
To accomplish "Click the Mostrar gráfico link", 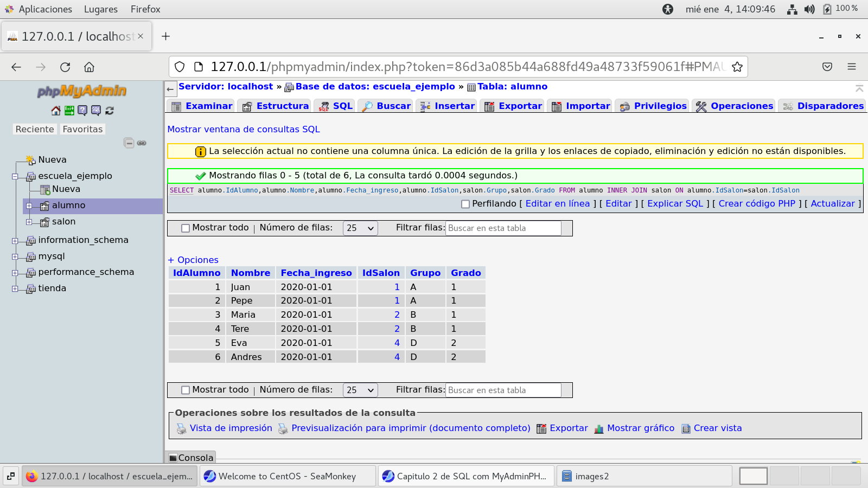I will click(x=640, y=428).
